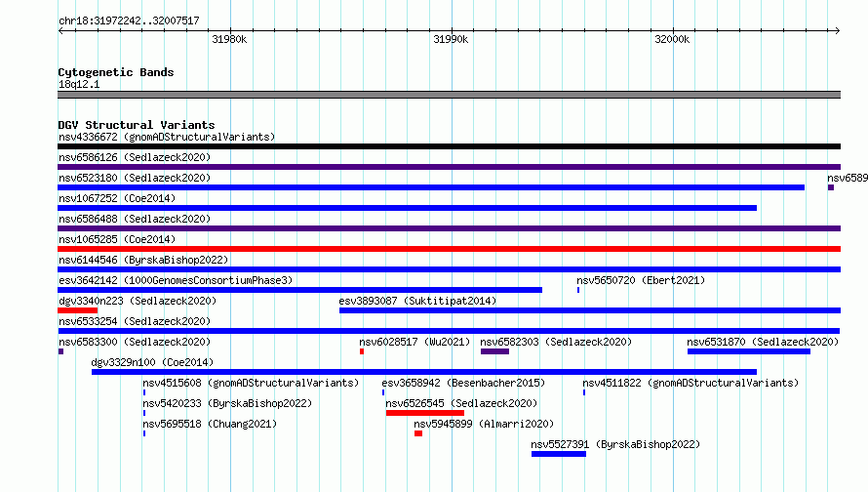Click the purple nsv6582303 variant bar
Image resolution: width=868 pixels, height=492 pixels.
click(x=494, y=351)
